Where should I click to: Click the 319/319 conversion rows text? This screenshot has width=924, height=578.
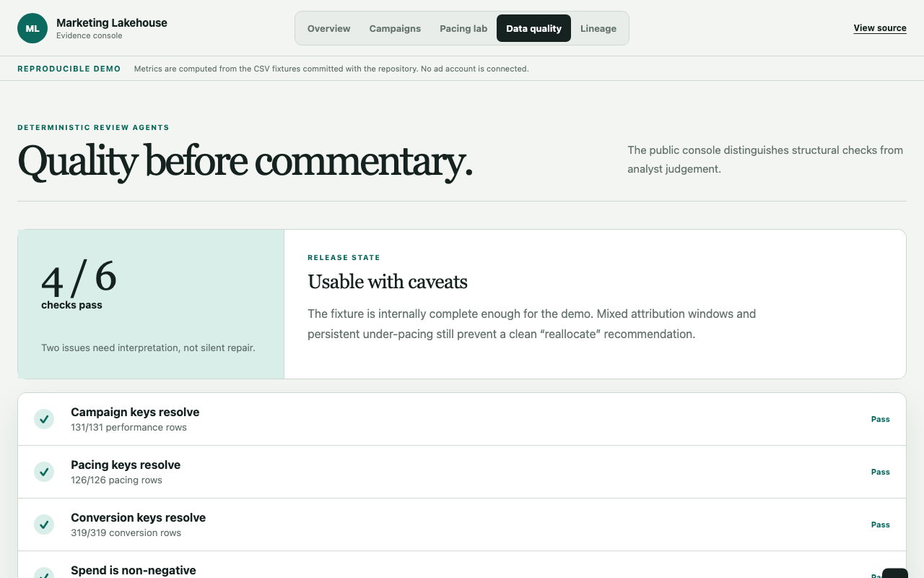pyautogui.click(x=126, y=533)
